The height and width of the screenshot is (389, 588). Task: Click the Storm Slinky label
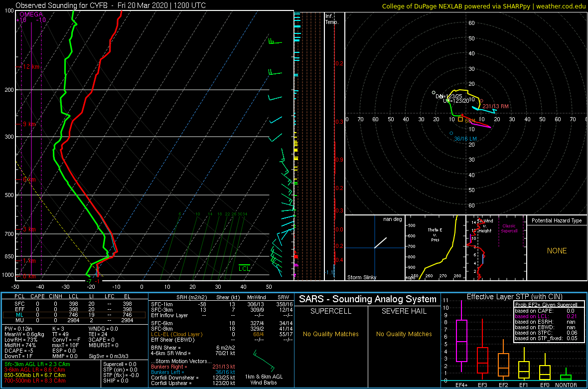point(362,277)
